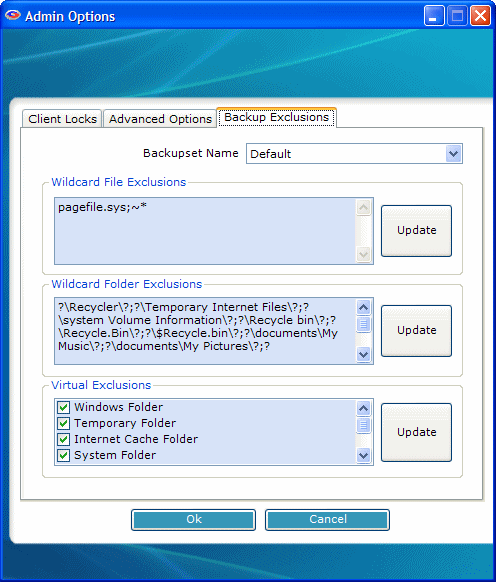Open the Advanced Options tab

pos(160,119)
